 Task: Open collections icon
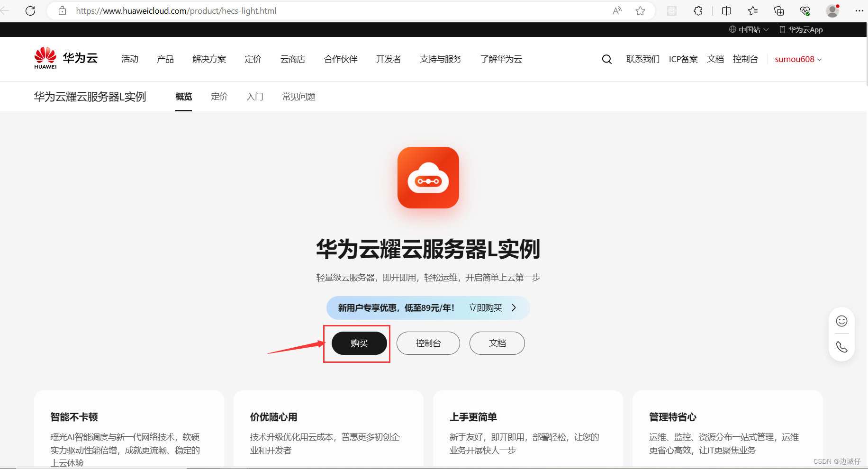click(x=779, y=11)
